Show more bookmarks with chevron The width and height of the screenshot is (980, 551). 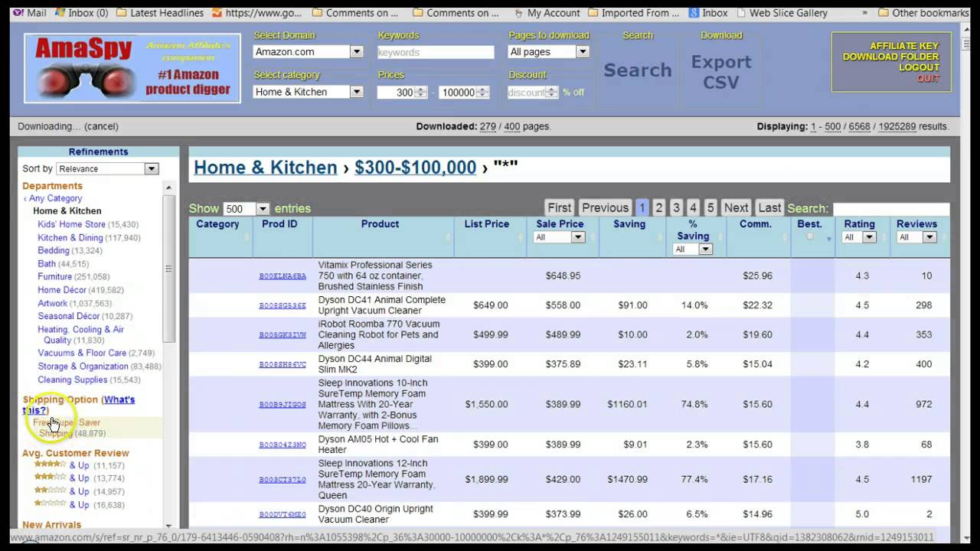tap(864, 13)
